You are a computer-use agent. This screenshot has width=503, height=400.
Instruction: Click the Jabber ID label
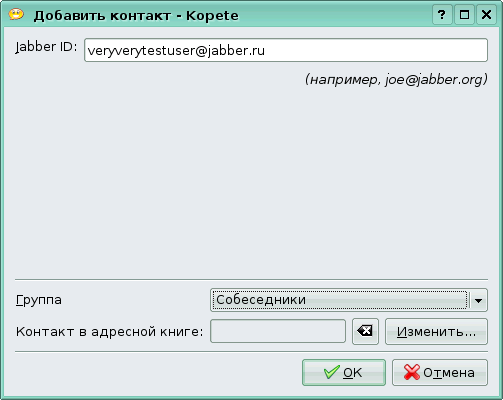[46, 47]
